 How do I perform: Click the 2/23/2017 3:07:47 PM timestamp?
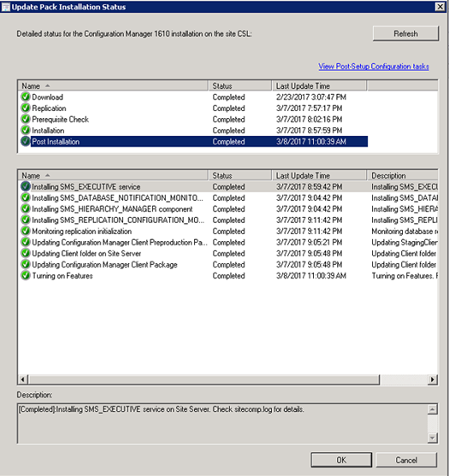tap(311, 97)
